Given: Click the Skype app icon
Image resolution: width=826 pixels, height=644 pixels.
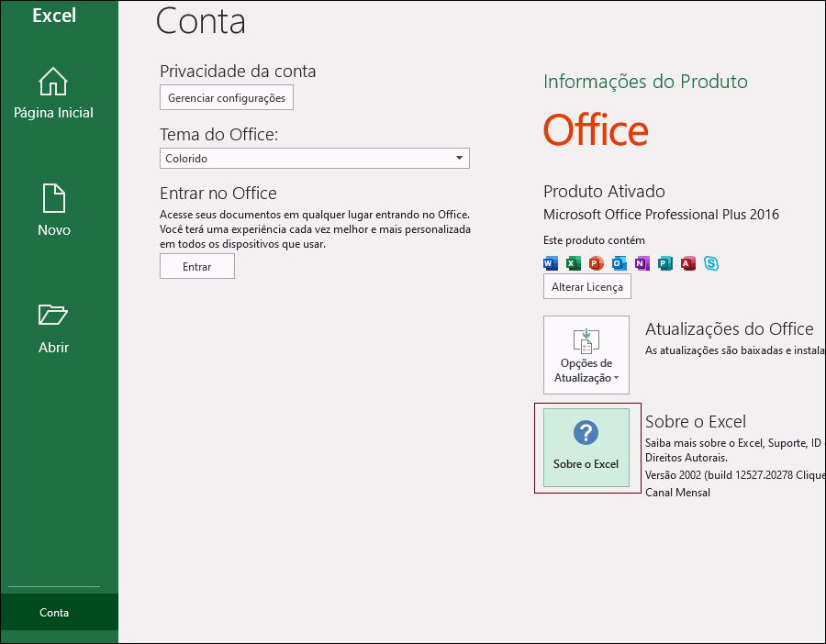Looking at the screenshot, I should click(x=711, y=262).
